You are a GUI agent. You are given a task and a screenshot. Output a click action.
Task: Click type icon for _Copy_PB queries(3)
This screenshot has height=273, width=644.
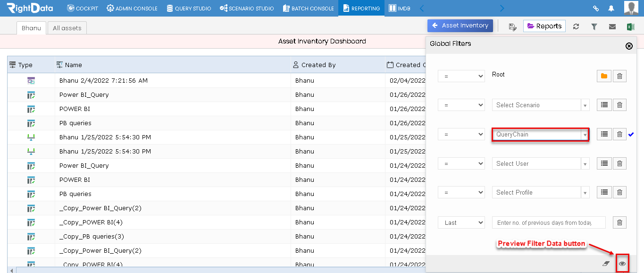[31, 236]
